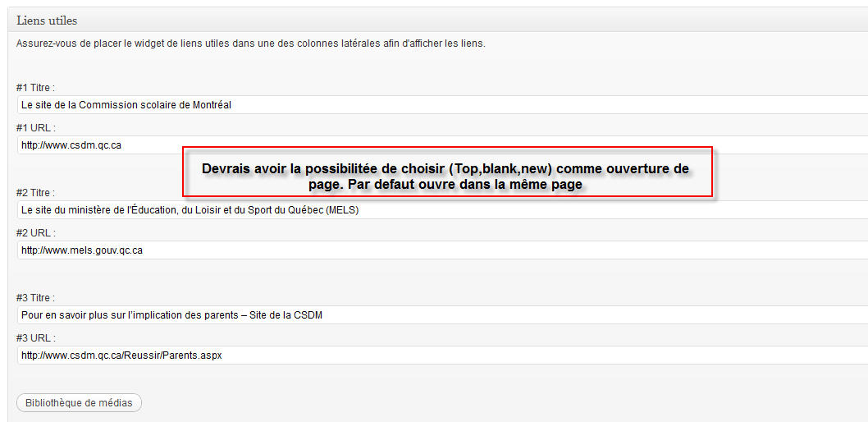Place cursor on "Montréal" in #1 title
The width and height of the screenshot is (868, 422).
(x=212, y=105)
